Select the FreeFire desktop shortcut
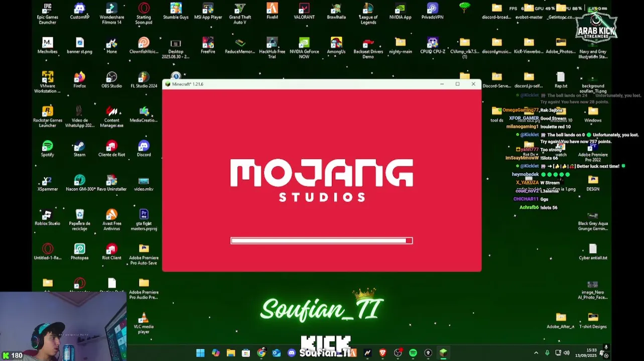The width and height of the screenshot is (644, 361). (208, 46)
